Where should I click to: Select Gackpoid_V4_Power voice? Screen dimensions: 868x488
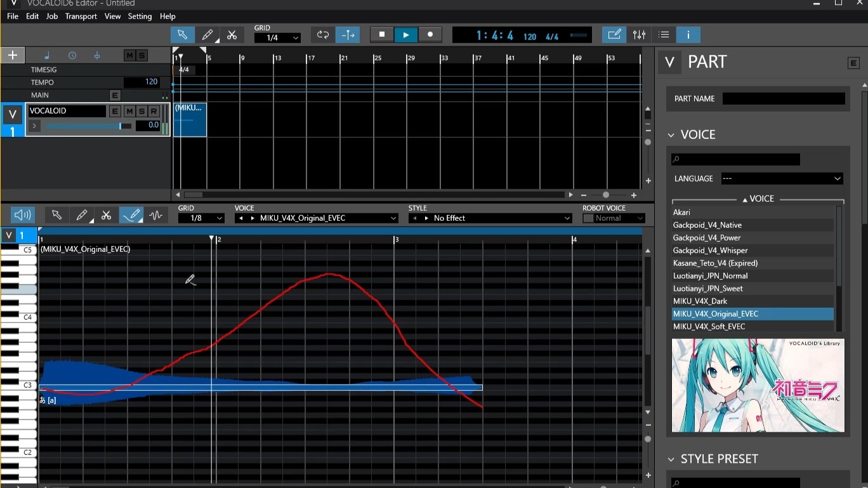753,238
